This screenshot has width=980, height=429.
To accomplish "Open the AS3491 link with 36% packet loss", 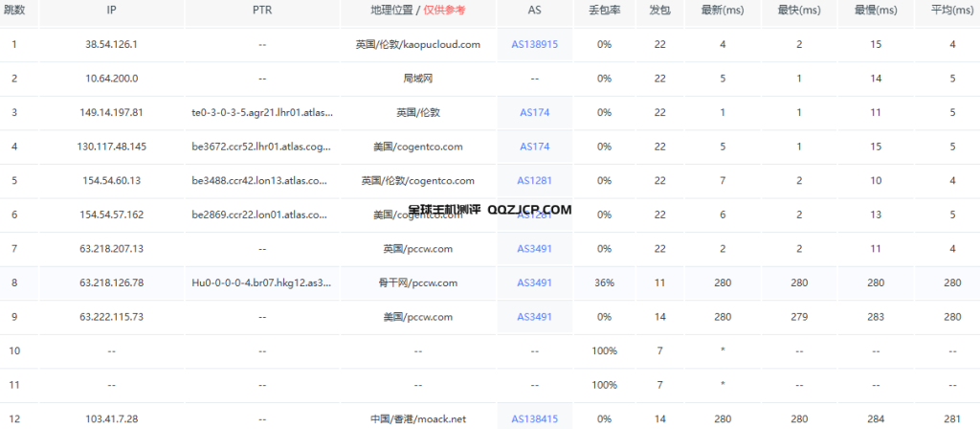I will pyautogui.click(x=534, y=282).
